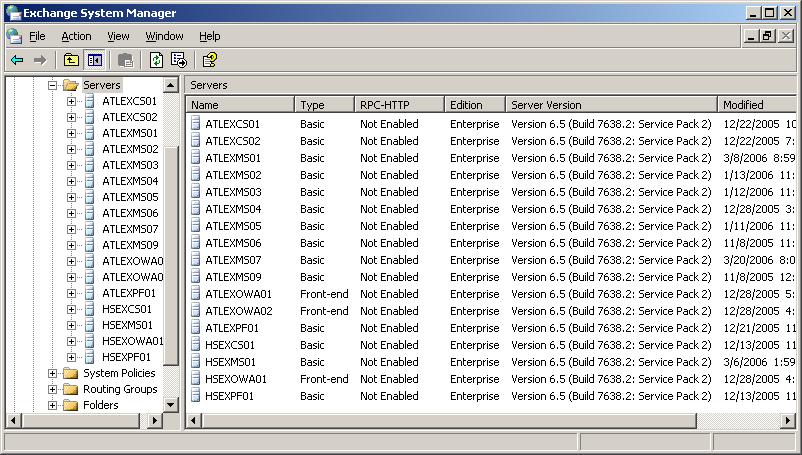Click the HSEXMS01 server icon in list
The height and width of the screenshot is (455, 802).
click(195, 362)
